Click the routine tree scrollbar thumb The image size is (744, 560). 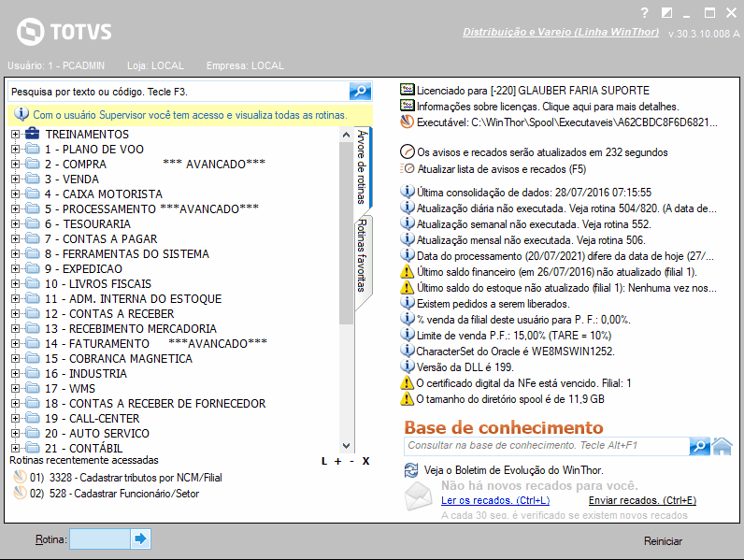pos(347,233)
